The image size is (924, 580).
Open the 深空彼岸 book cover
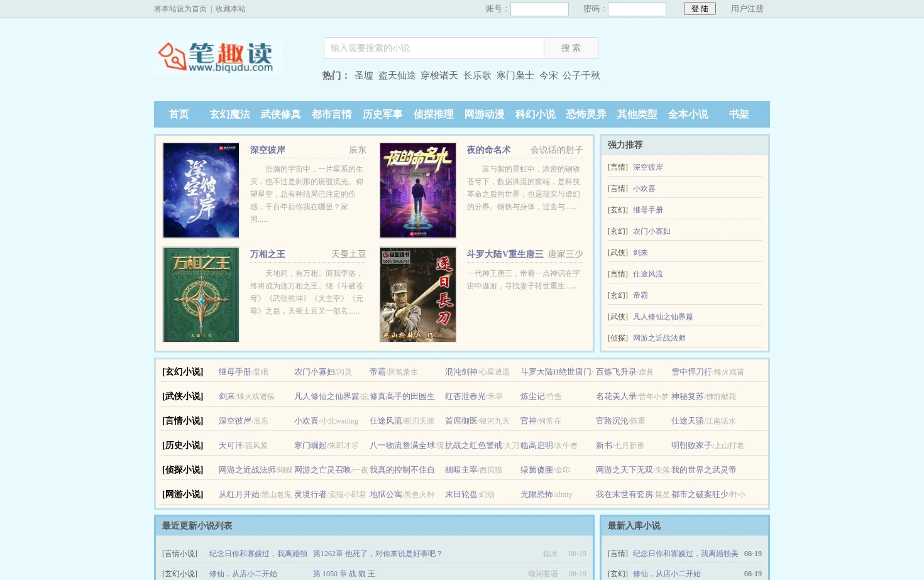(201, 190)
